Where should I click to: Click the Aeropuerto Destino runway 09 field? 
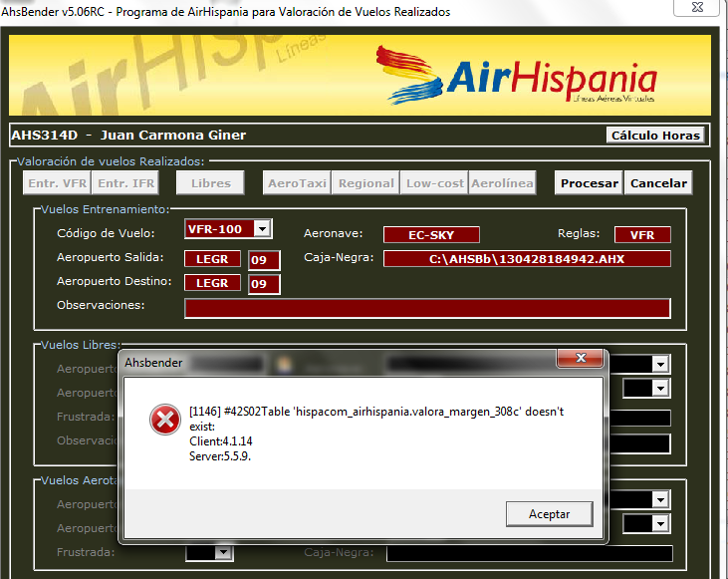tap(264, 284)
